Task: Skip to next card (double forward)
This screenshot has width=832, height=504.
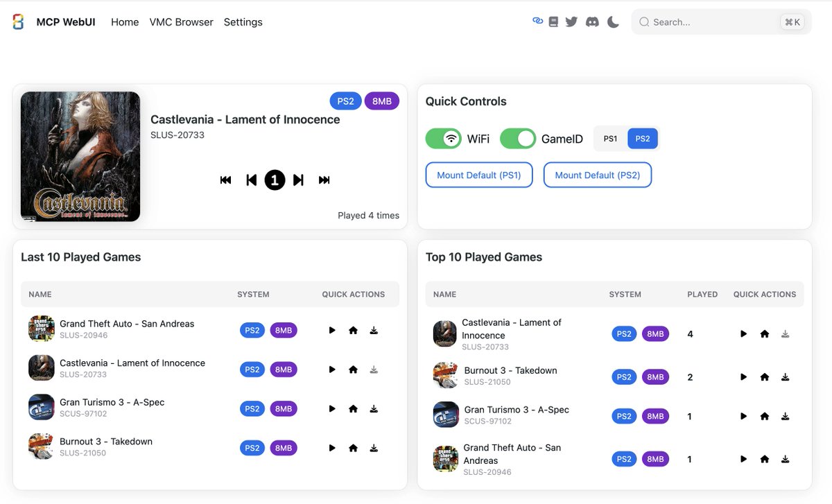Action: point(324,180)
